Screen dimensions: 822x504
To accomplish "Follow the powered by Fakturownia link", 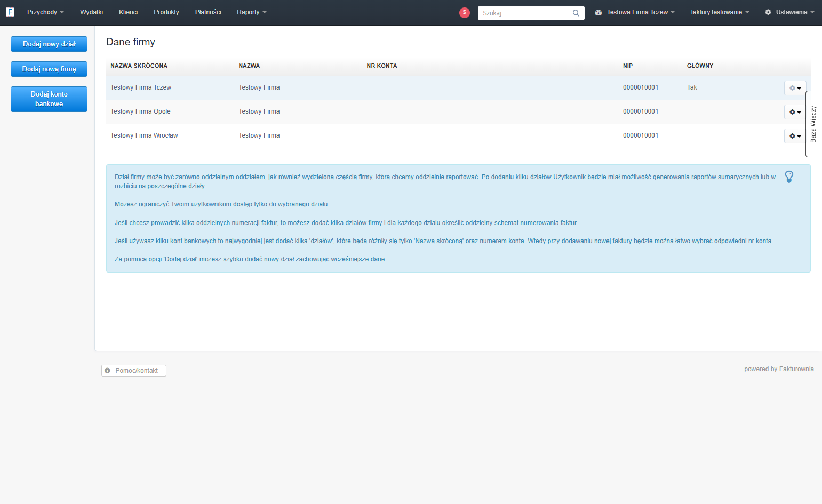I will tap(779, 369).
